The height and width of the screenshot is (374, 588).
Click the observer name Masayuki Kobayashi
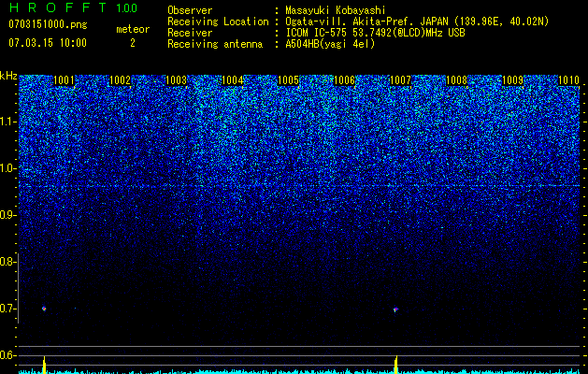[x=336, y=10]
